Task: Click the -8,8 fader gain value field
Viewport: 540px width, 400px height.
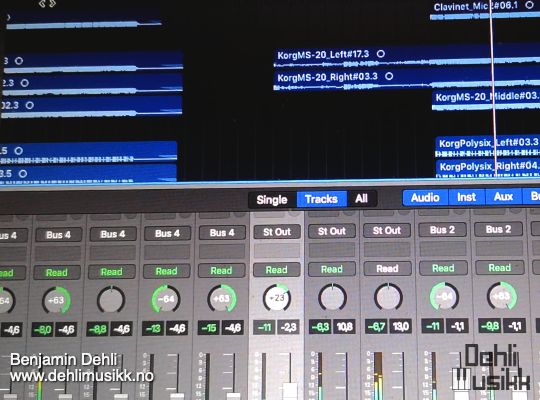Action: coord(97,329)
